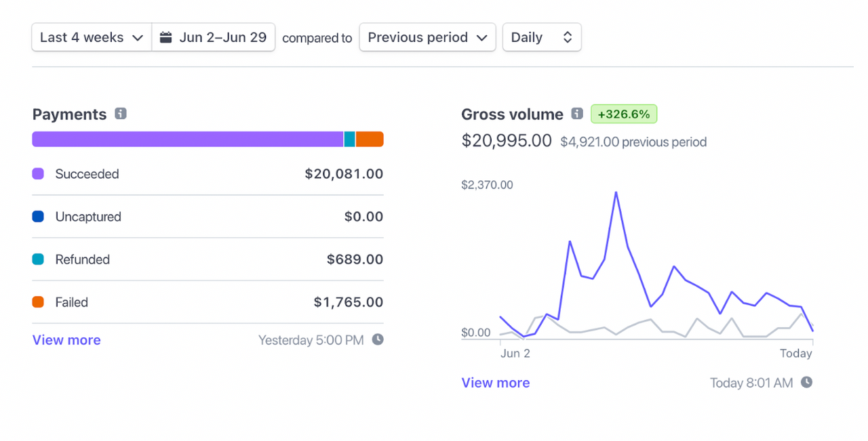Click View more below the gross volume chart

coord(495,382)
